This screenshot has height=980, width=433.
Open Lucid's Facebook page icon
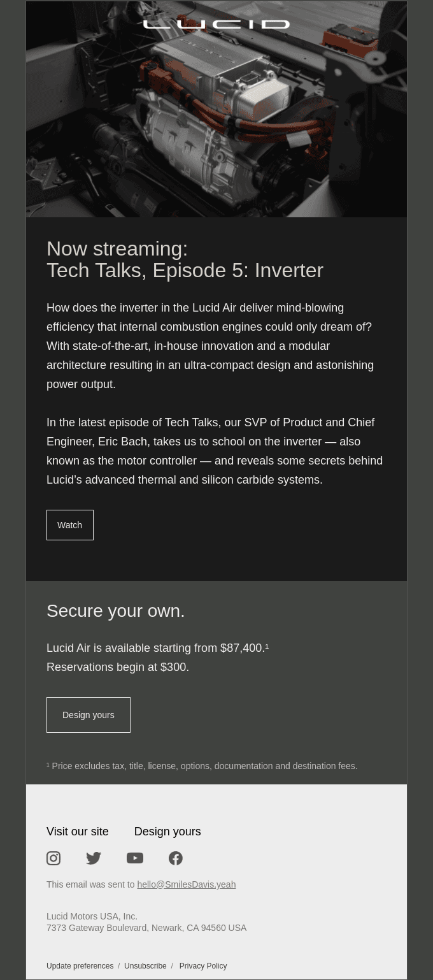click(x=176, y=858)
